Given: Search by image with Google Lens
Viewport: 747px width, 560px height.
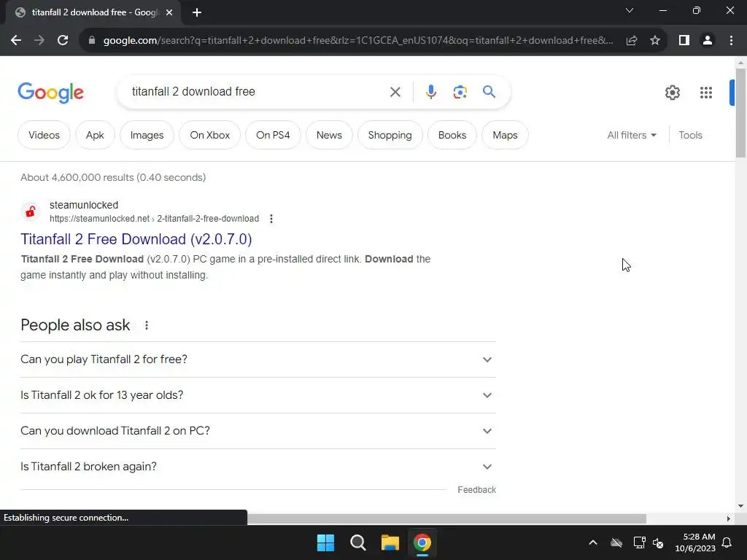Looking at the screenshot, I should [460, 92].
